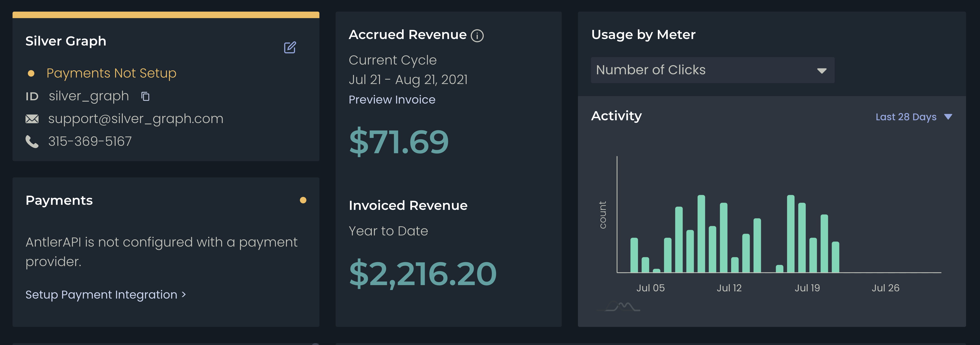Click Setup Payment Integration link

pos(105,295)
